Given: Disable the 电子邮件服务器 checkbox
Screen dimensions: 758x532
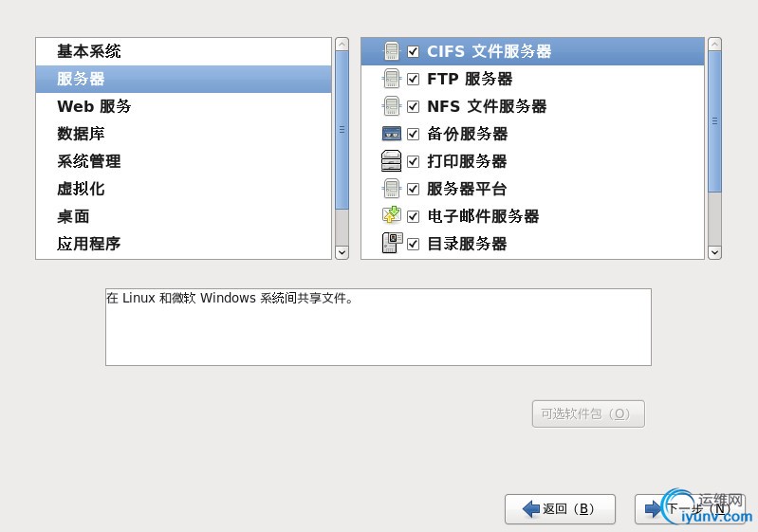Looking at the screenshot, I should point(413,216).
